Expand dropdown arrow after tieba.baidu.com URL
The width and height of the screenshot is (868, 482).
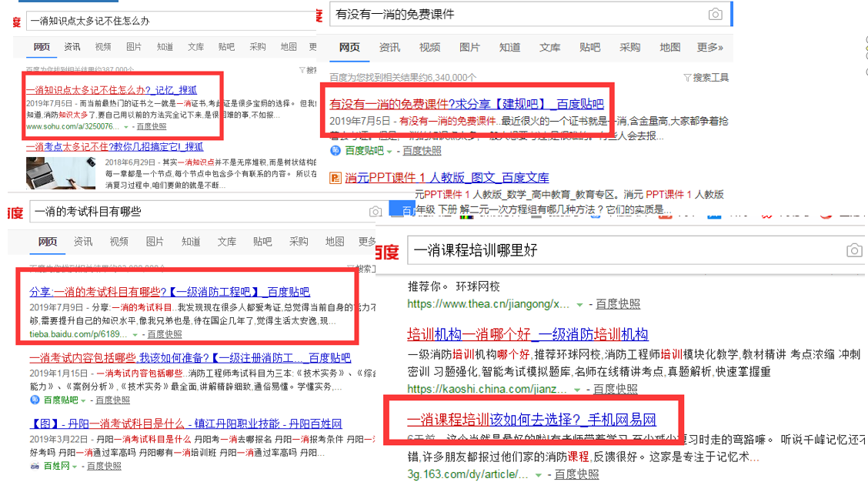(x=135, y=335)
